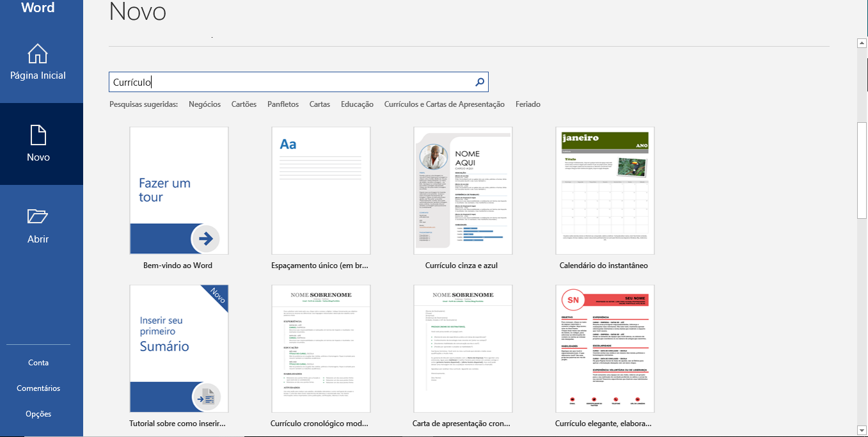Viewport: 868px width, 437px height.
Task: Select the Feriado suggested search
Action: pyautogui.click(x=528, y=104)
